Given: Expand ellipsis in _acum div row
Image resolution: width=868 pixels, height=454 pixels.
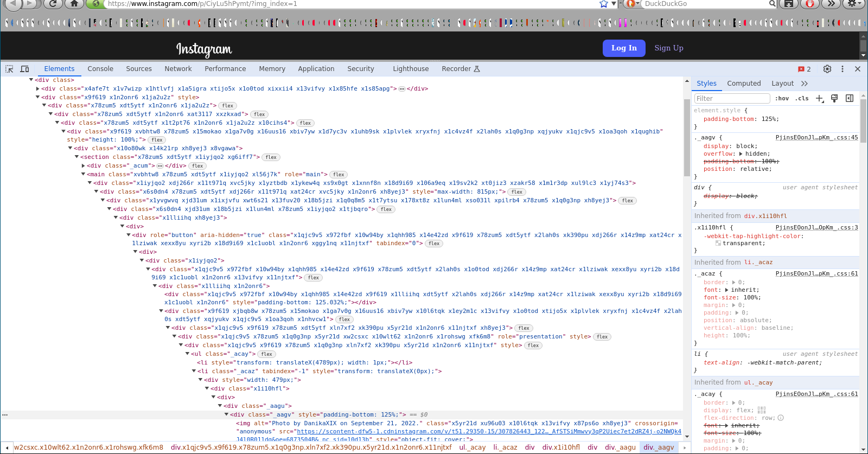Looking at the screenshot, I should tap(160, 165).
